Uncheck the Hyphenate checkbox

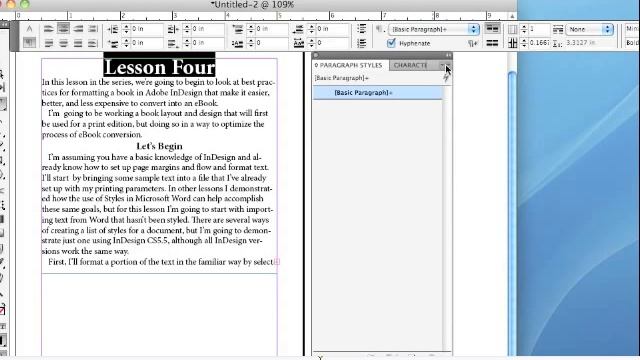[x=391, y=43]
